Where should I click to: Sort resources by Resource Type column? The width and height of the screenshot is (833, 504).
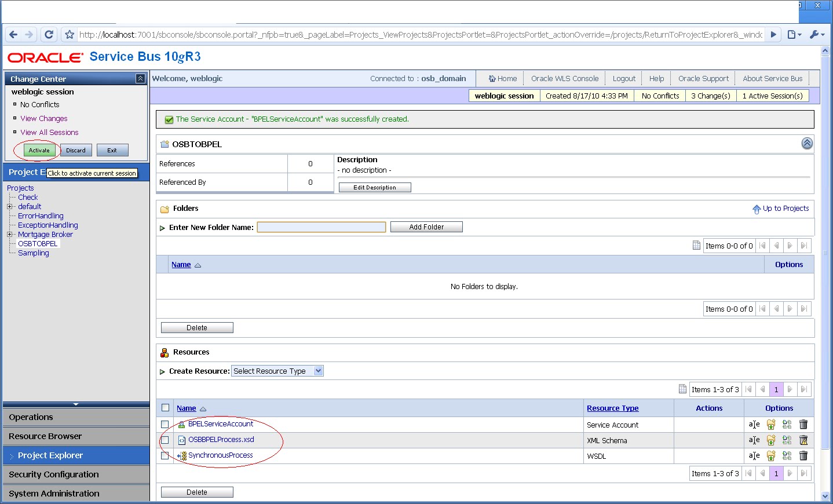click(612, 408)
